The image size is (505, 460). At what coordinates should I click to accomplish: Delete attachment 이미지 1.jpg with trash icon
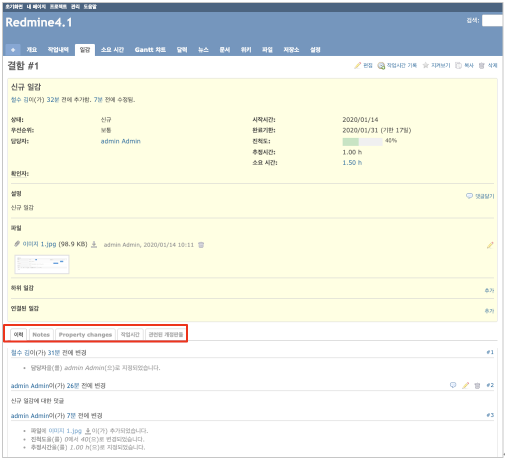coord(201,245)
